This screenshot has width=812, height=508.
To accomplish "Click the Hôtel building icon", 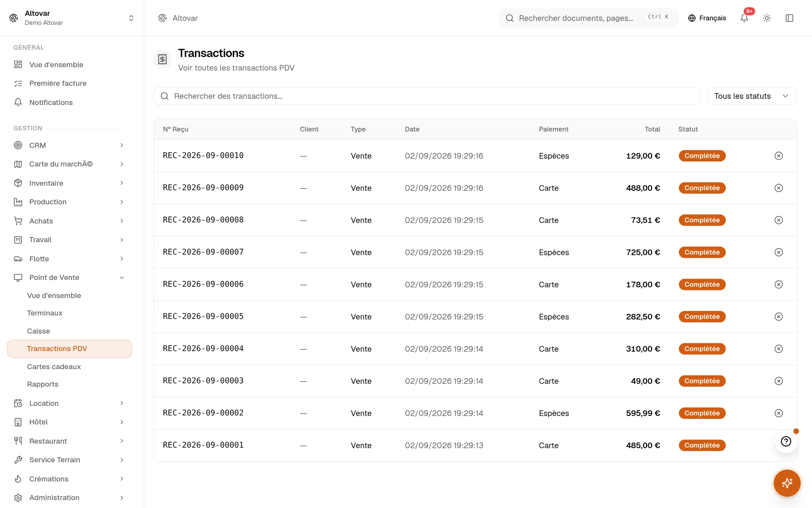I will pos(18,422).
